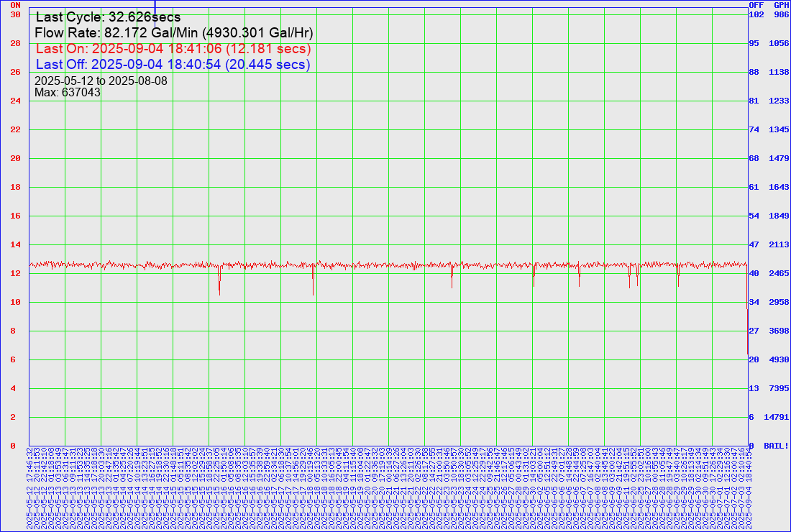Click the "Max: 637043" text
Screen dimensions: 791x532
(68, 92)
